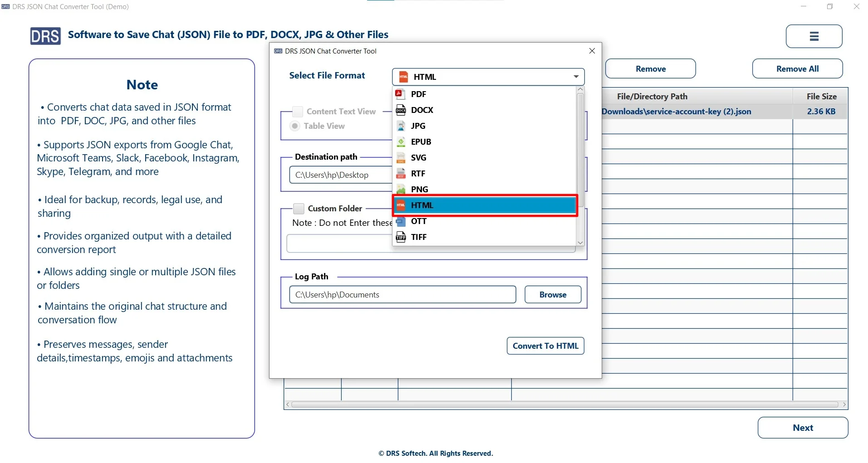Image resolution: width=868 pixels, height=463 pixels.
Task: Click the File/Directory Path column header
Action: tap(652, 97)
